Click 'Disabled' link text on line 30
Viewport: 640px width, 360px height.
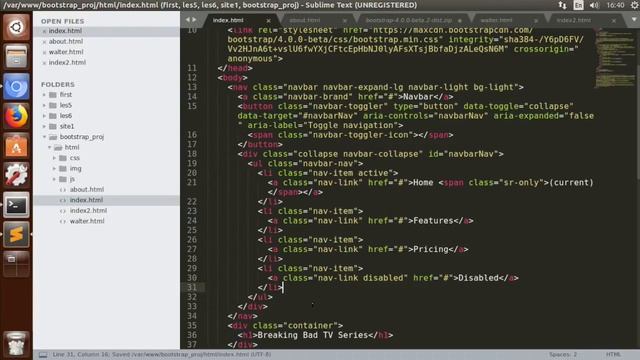[478, 278]
